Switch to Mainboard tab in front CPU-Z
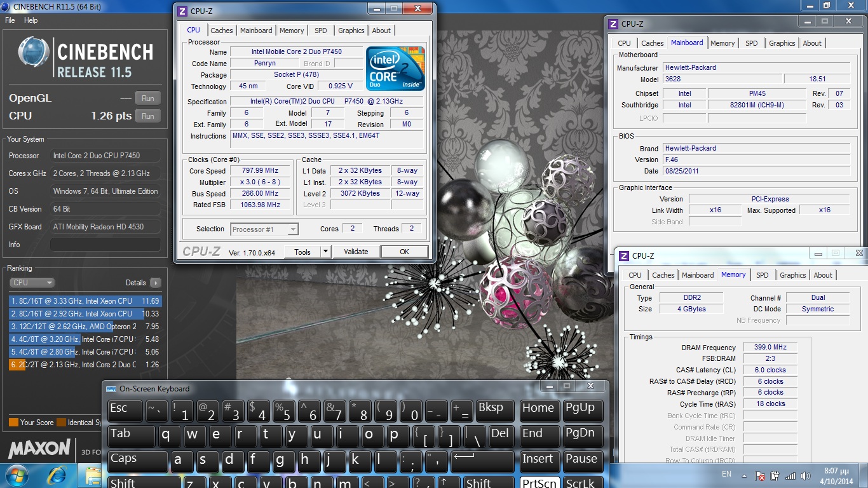 pos(256,30)
